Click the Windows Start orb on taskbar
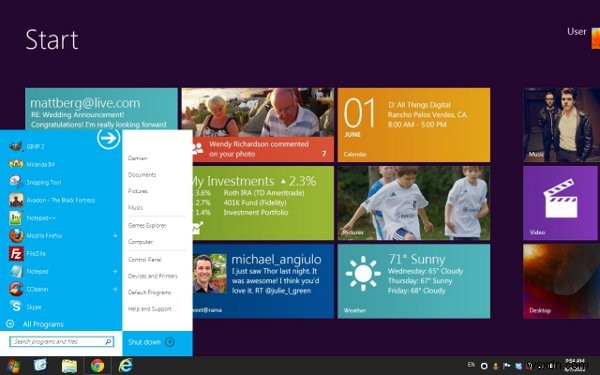The height and width of the screenshot is (375, 600). [x=14, y=366]
